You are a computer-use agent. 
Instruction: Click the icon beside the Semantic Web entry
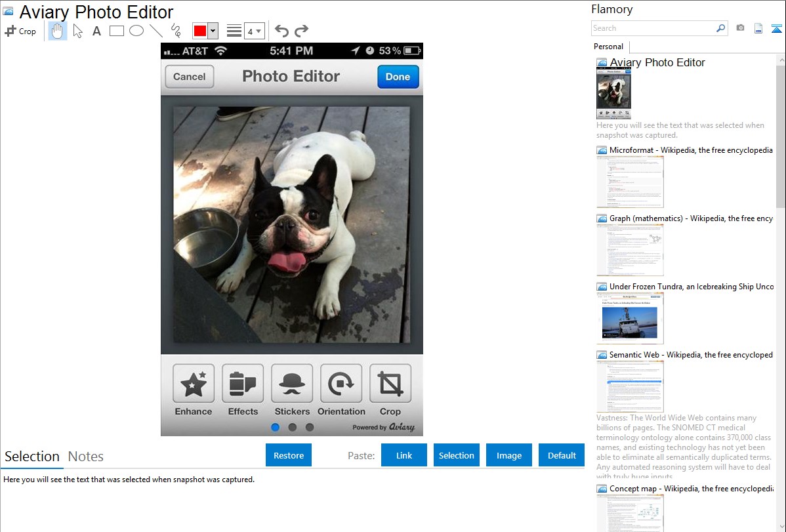pos(602,355)
